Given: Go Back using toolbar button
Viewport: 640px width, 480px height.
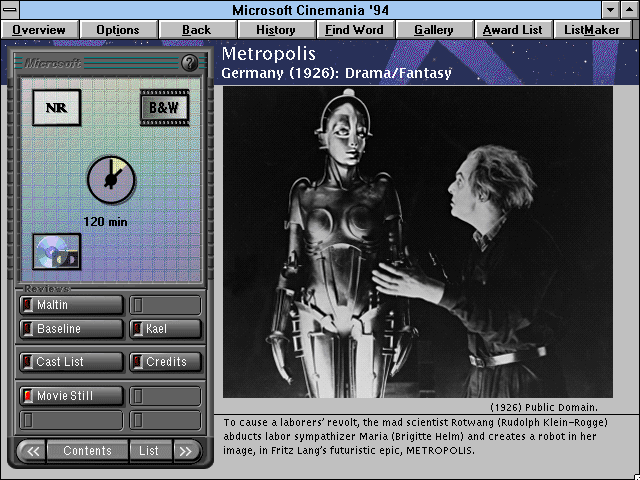Looking at the screenshot, I should point(197,30).
